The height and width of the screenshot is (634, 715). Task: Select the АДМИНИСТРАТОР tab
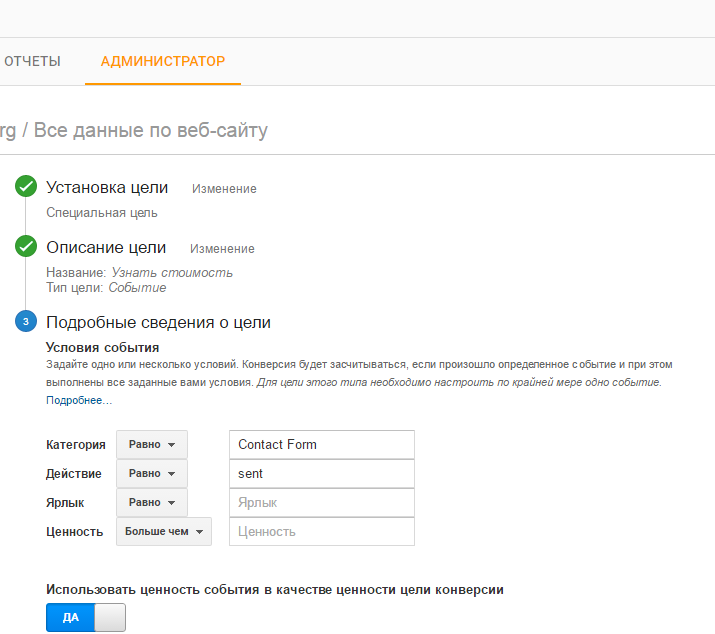(163, 62)
